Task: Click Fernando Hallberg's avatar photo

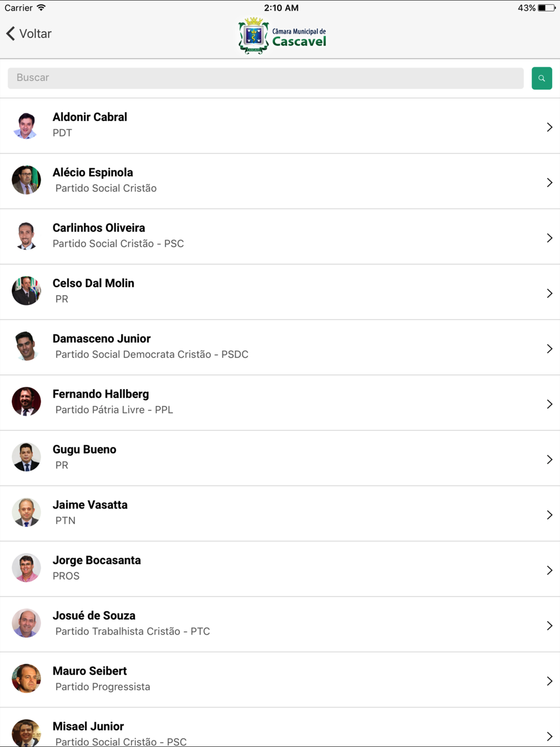Action: [x=26, y=401]
